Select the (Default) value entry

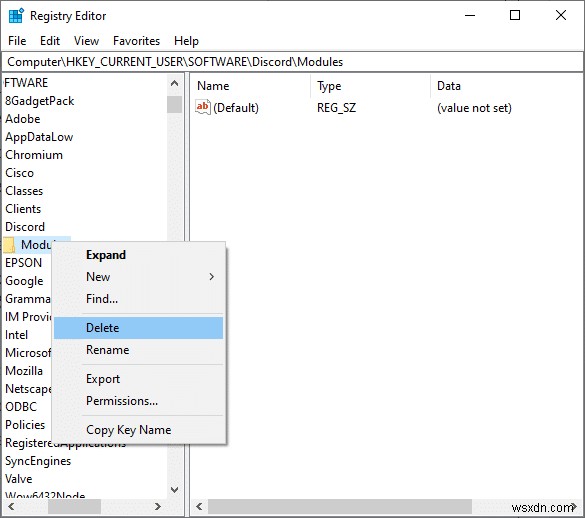click(x=236, y=108)
